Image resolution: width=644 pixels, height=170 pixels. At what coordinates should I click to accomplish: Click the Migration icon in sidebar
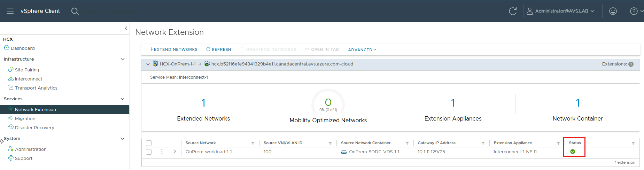pos(11,118)
